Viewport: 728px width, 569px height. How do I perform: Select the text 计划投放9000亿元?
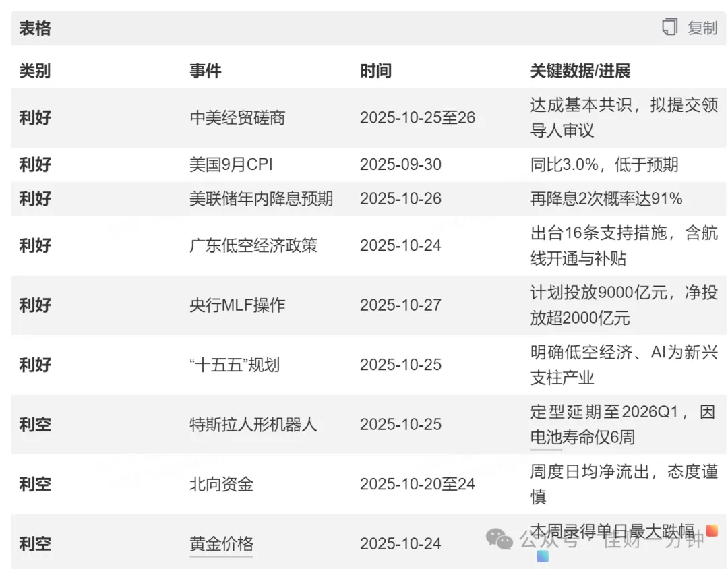[599, 292]
